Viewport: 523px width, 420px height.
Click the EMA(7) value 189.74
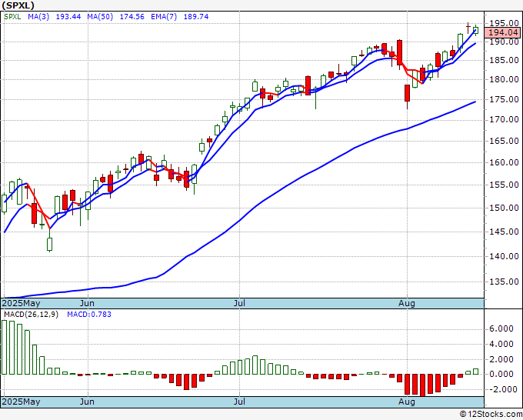click(x=196, y=17)
